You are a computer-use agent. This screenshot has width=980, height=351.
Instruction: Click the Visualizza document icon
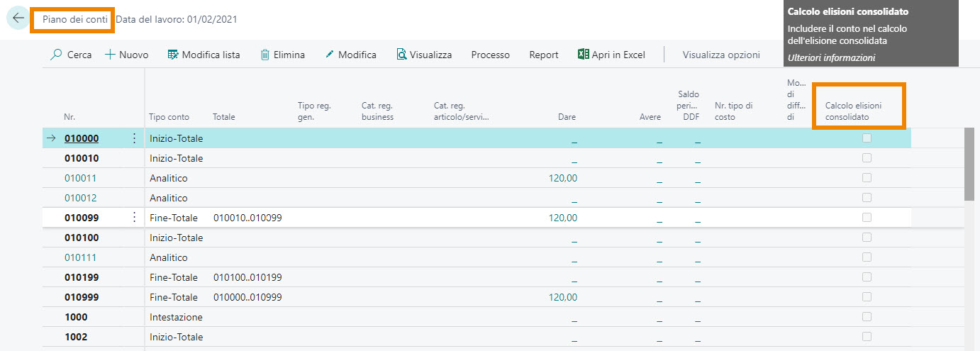[401, 55]
